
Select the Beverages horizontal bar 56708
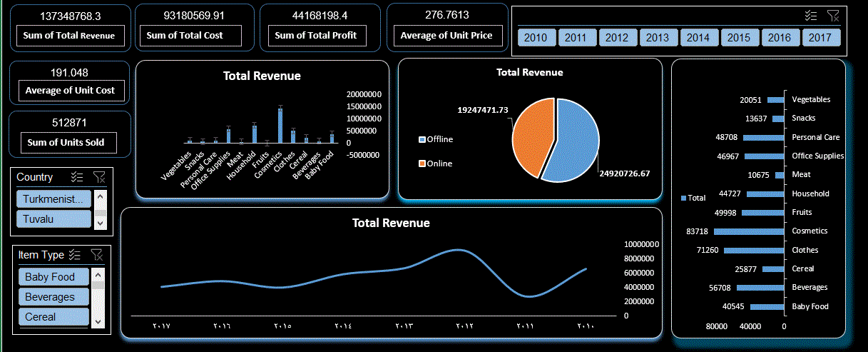pos(760,288)
